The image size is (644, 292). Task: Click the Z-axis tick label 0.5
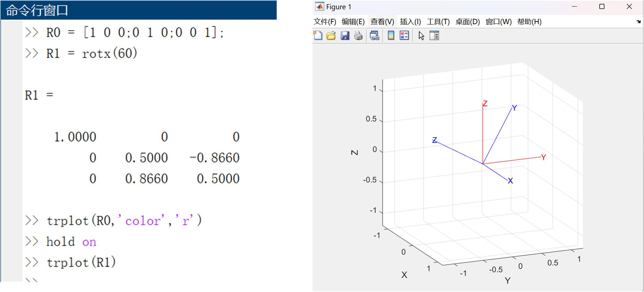371,119
